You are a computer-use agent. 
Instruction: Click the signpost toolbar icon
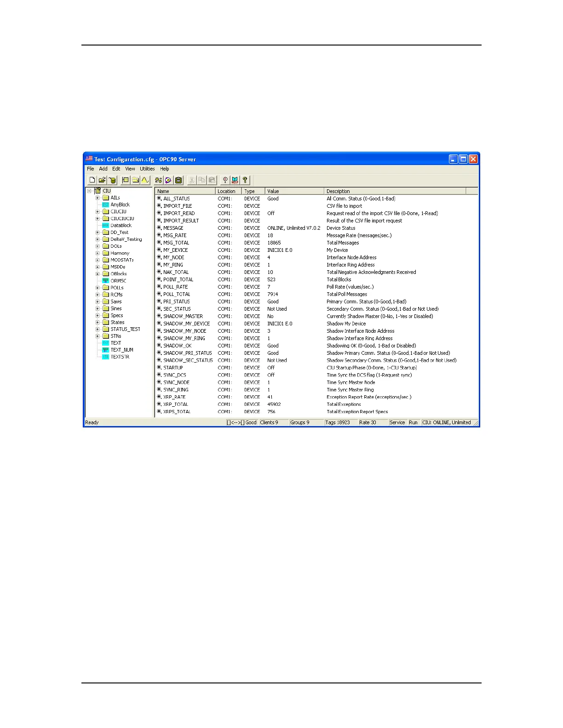225,180
